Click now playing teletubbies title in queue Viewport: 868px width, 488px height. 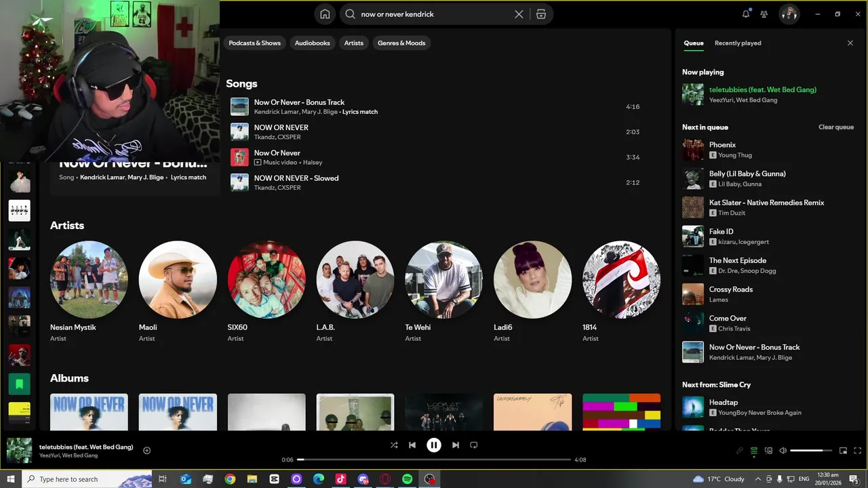763,89
